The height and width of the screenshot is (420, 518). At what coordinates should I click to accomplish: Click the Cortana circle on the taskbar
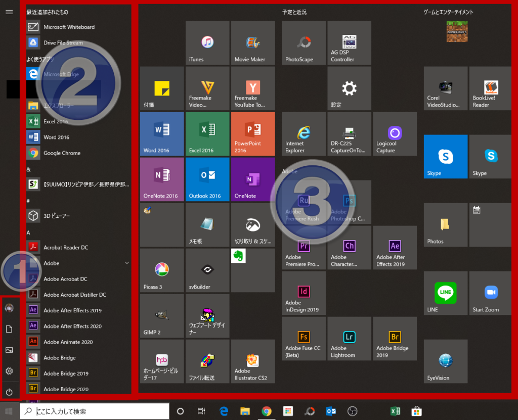(x=180, y=411)
